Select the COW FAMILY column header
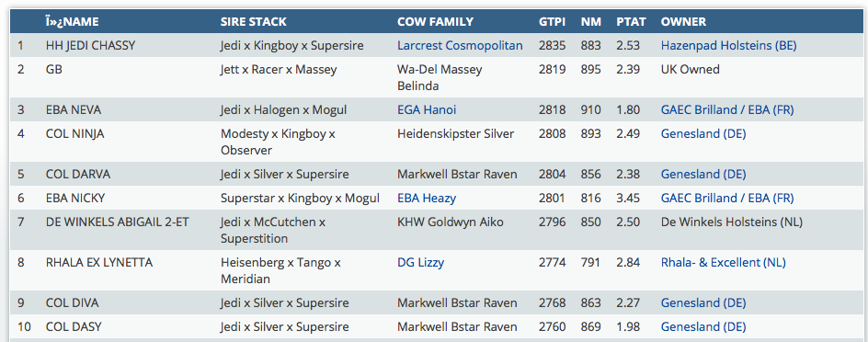 pyautogui.click(x=435, y=22)
